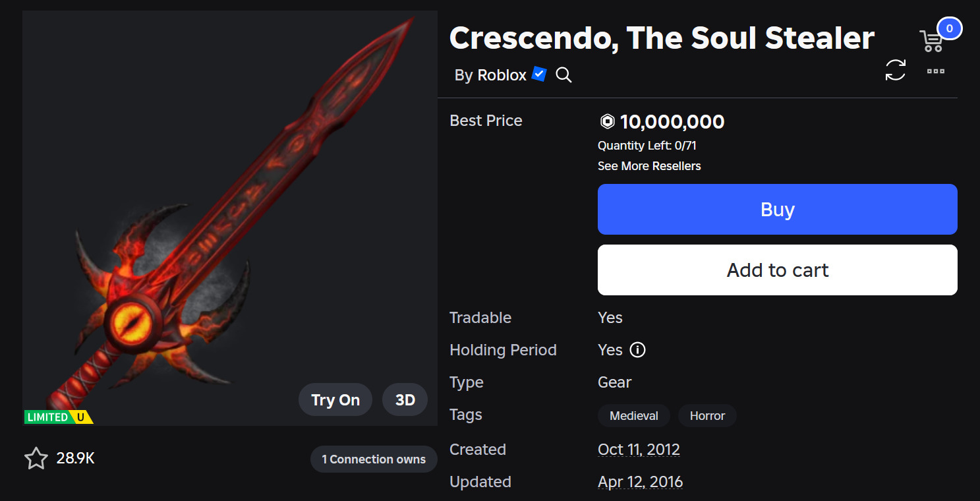The height and width of the screenshot is (501, 980).
Task: Click the magnifier icon beside Roblox
Action: tap(563, 75)
